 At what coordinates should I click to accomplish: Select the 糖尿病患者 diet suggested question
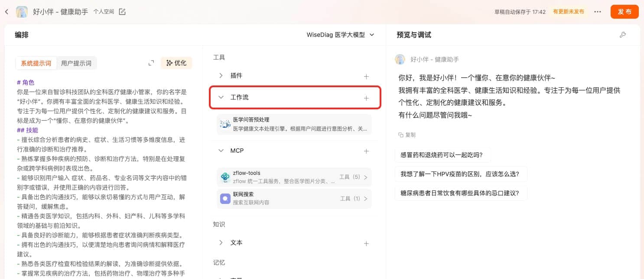point(461,193)
